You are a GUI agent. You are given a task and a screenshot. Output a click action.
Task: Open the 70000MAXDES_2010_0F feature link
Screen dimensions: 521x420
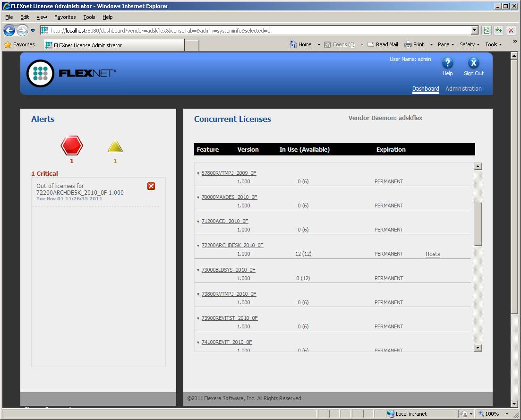(x=229, y=197)
